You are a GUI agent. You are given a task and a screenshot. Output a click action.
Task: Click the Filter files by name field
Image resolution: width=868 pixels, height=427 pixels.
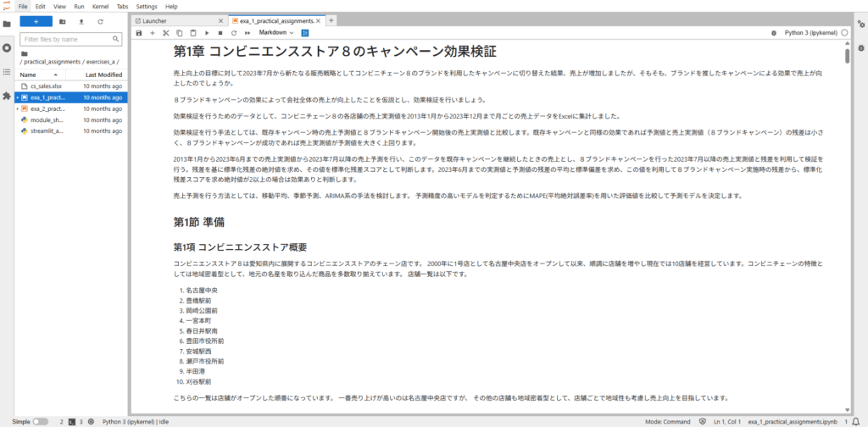pyautogui.click(x=66, y=39)
